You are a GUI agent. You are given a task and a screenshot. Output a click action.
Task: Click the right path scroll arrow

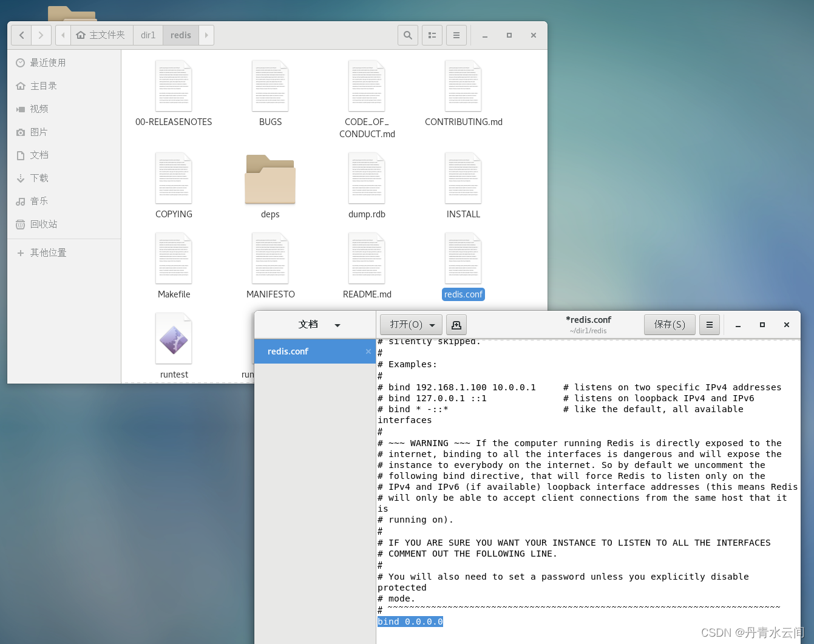pyautogui.click(x=206, y=35)
